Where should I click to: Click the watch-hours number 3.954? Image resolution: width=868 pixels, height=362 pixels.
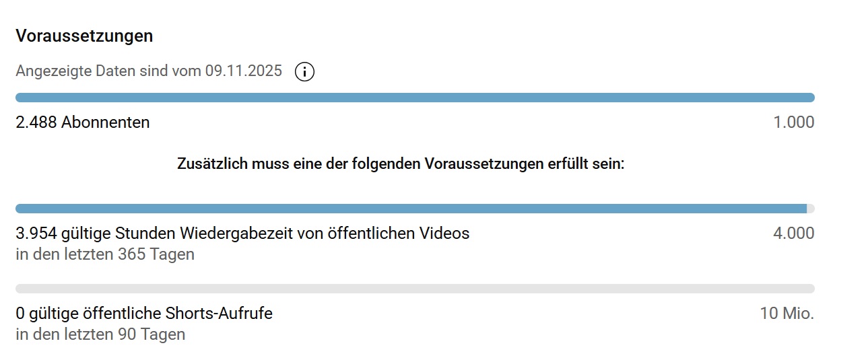pyautogui.click(x=36, y=233)
